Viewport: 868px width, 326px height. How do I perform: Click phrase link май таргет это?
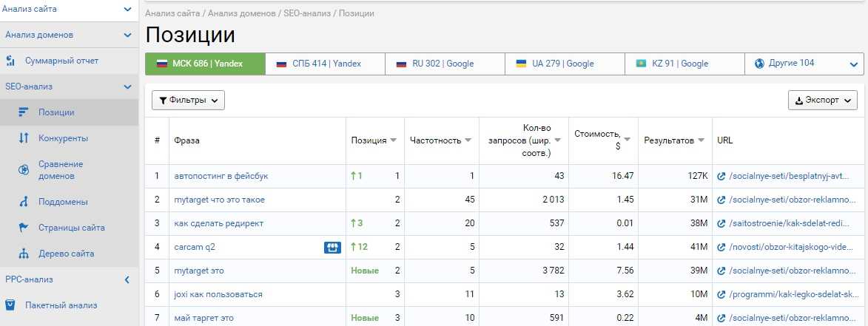click(203, 319)
